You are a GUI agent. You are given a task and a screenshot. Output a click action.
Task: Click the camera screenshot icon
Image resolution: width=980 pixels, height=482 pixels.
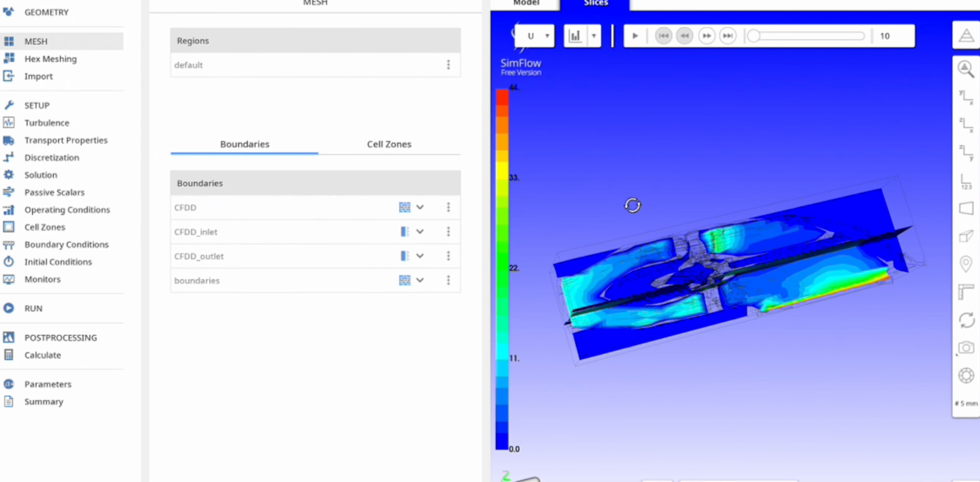966,348
